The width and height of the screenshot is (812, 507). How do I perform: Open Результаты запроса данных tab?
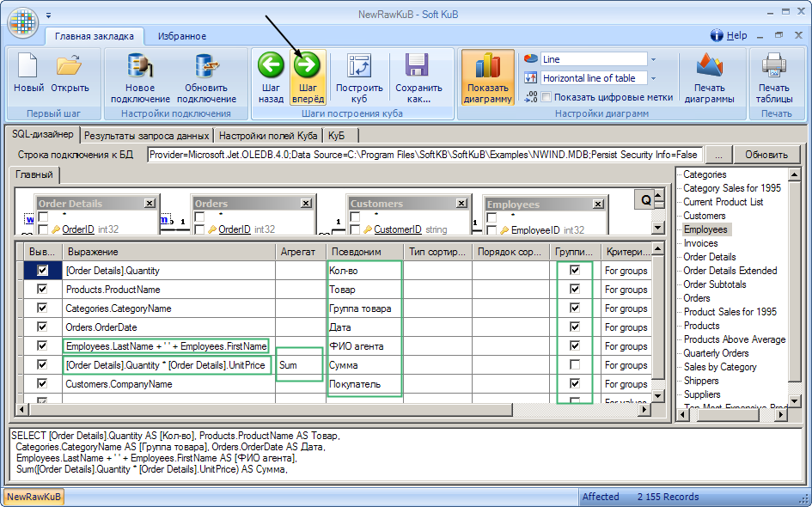coord(147,136)
